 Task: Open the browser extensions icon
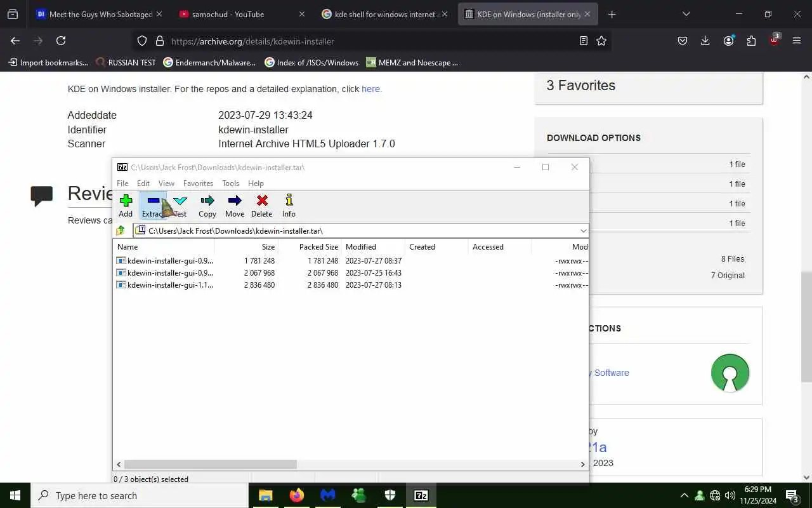(x=751, y=41)
